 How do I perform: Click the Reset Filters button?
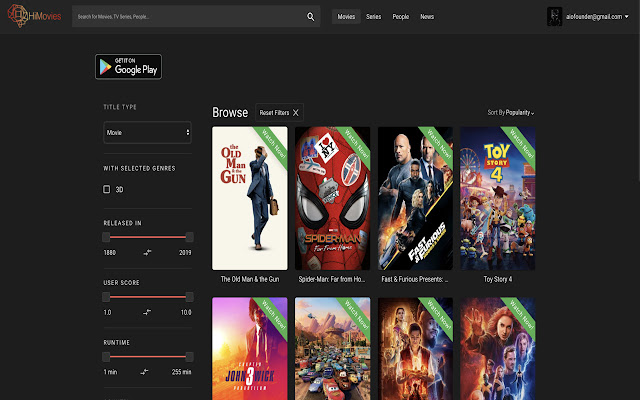click(279, 113)
